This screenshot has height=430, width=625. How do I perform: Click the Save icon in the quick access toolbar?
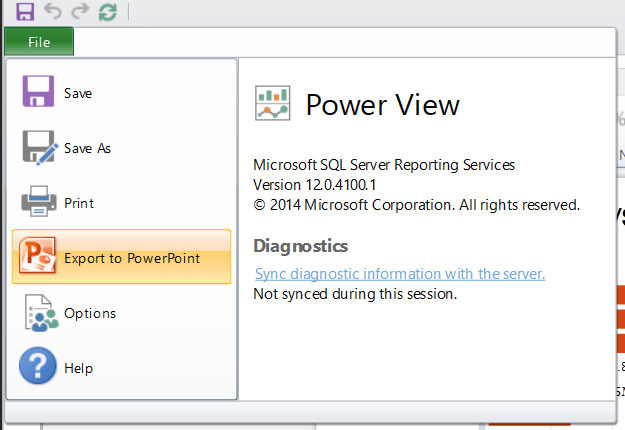25,12
